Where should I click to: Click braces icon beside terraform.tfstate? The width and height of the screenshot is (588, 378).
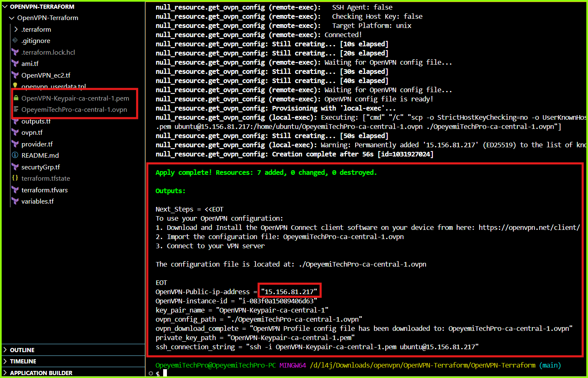point(15,178)
